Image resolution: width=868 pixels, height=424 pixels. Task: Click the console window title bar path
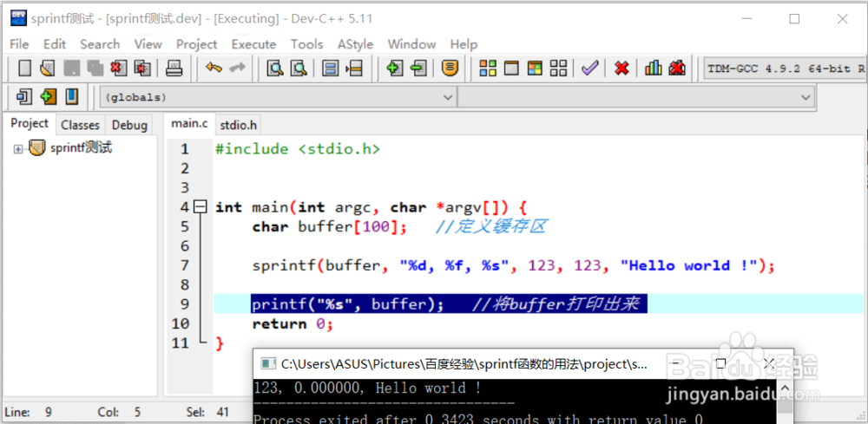464,364
